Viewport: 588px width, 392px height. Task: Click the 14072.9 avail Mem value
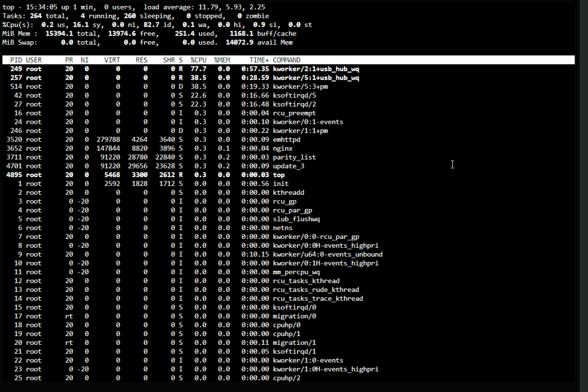pos(240,42)
